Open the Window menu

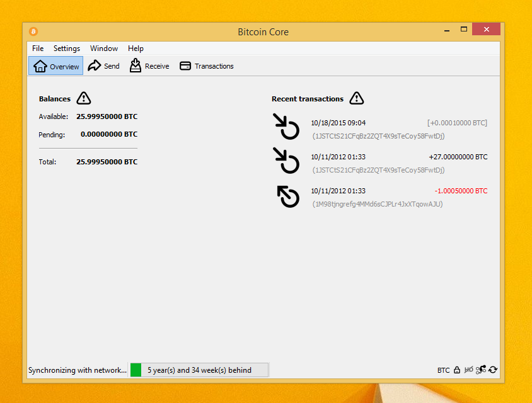pos(104,48)
